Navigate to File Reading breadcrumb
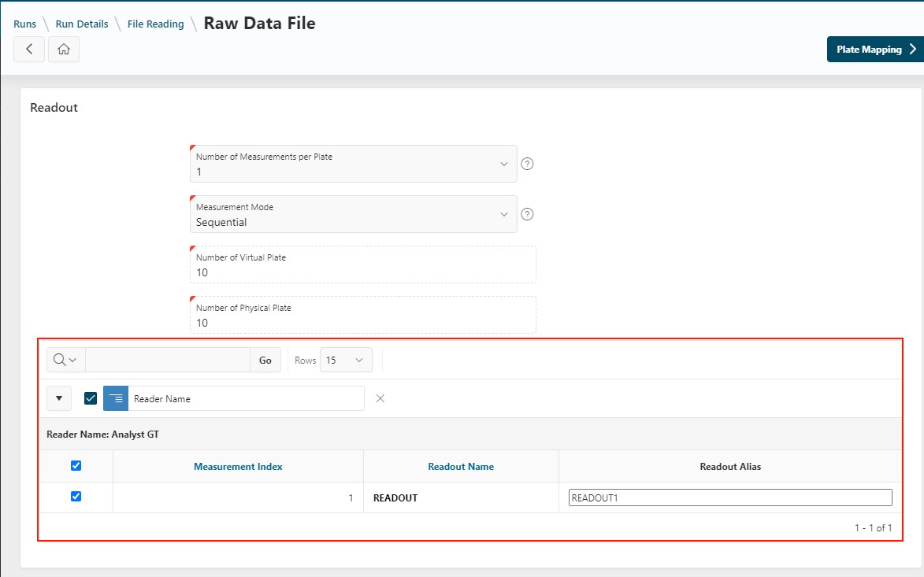924x577 pixels. (x=155, y=24)
